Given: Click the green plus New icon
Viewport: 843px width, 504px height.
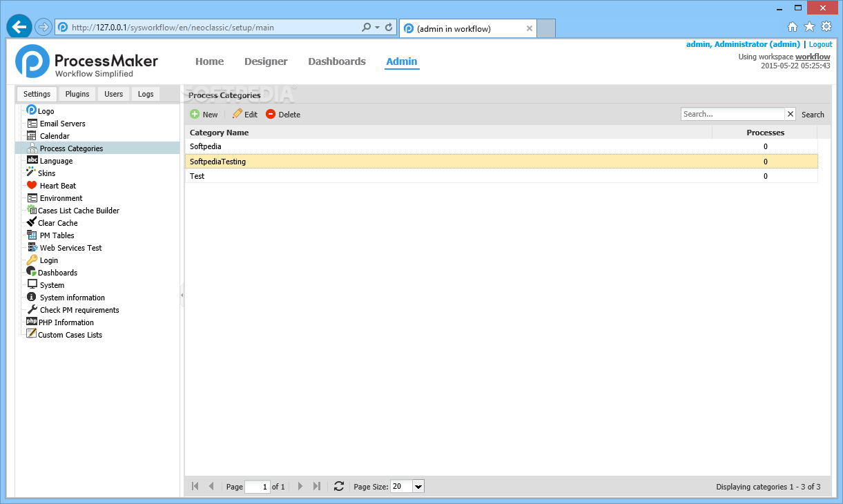Looking at the screenshot, I should coord(195,115).
